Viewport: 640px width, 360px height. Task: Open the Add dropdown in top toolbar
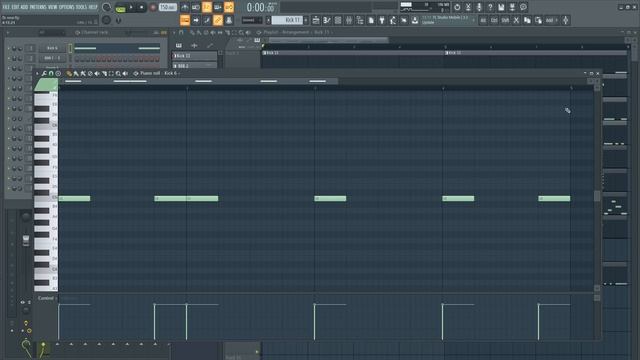tap(551, 20)
